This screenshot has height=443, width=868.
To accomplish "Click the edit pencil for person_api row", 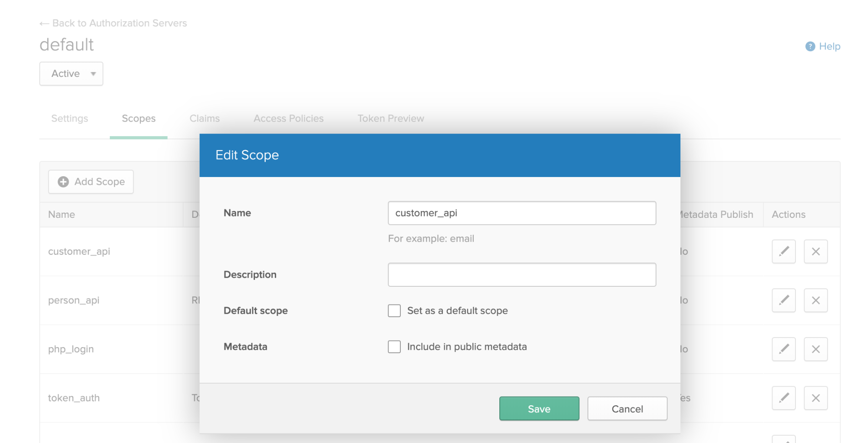I will pyautogui.click(x=783, y=300).
